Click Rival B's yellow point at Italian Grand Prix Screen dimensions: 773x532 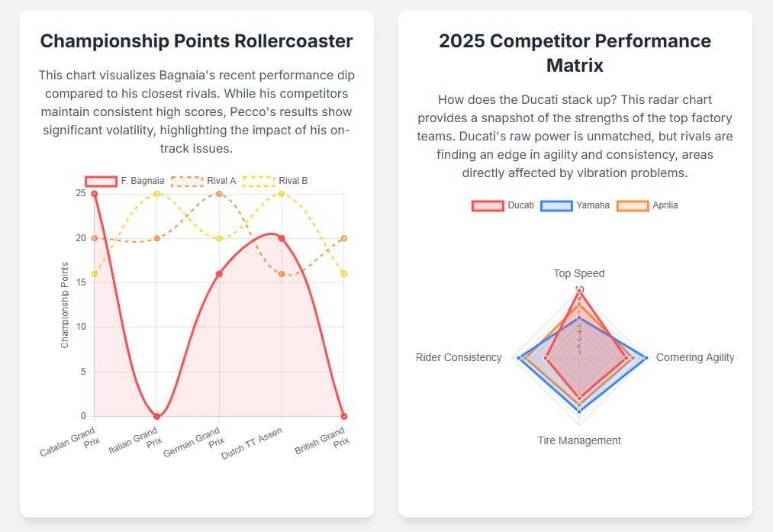click(156, 194)
